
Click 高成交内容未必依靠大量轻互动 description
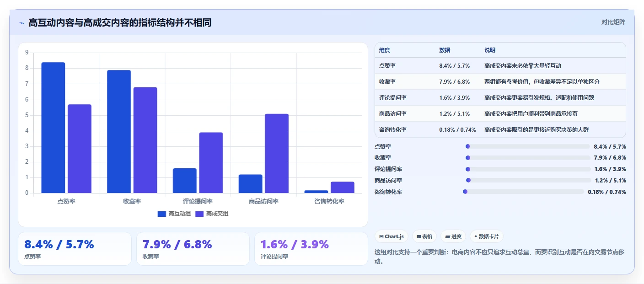coord(523,66)
